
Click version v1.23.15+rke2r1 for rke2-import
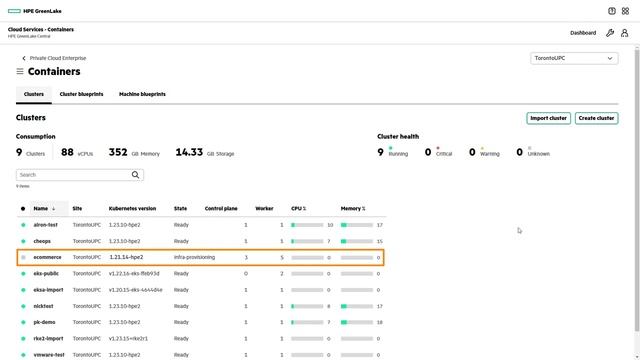(128, 339)
